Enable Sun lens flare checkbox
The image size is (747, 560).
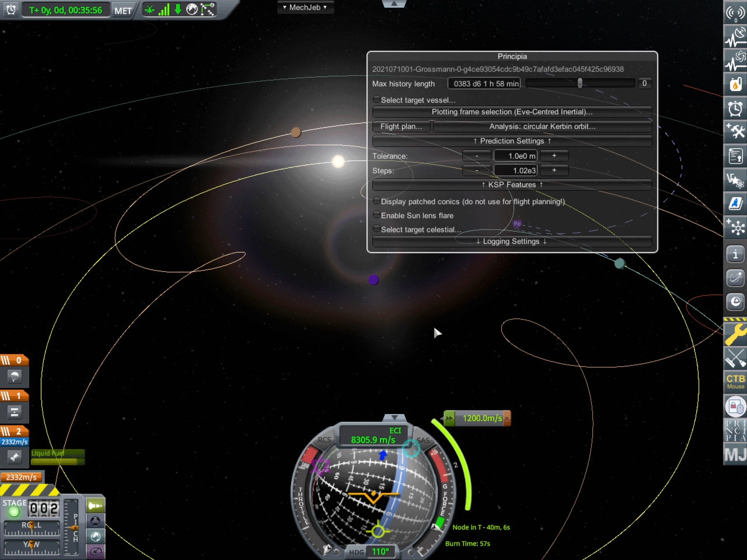[377, 215]
